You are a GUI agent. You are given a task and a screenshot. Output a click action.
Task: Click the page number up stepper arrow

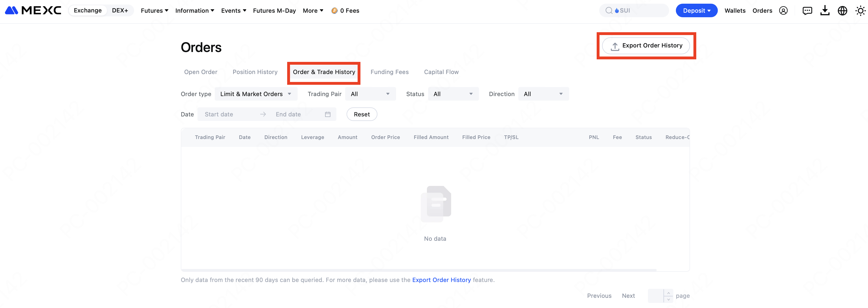668,293
